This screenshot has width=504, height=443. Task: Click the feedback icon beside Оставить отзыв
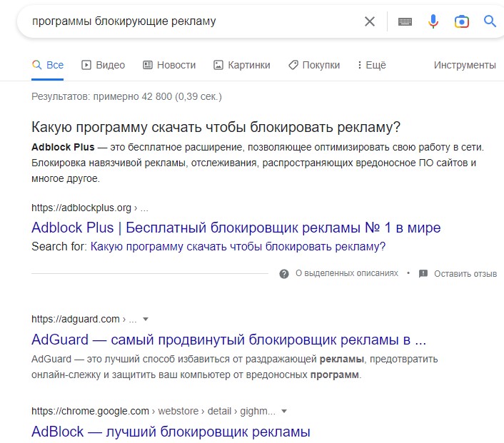pos(423,274)
